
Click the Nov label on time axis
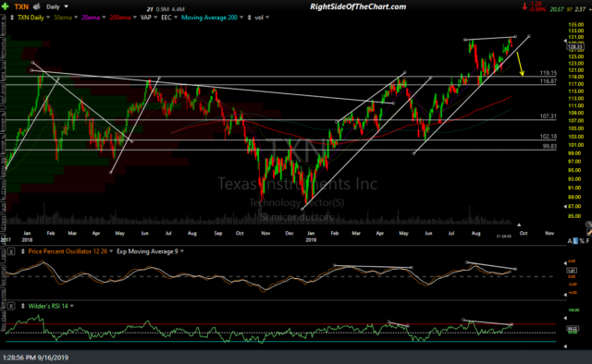[x=549, y=233]
